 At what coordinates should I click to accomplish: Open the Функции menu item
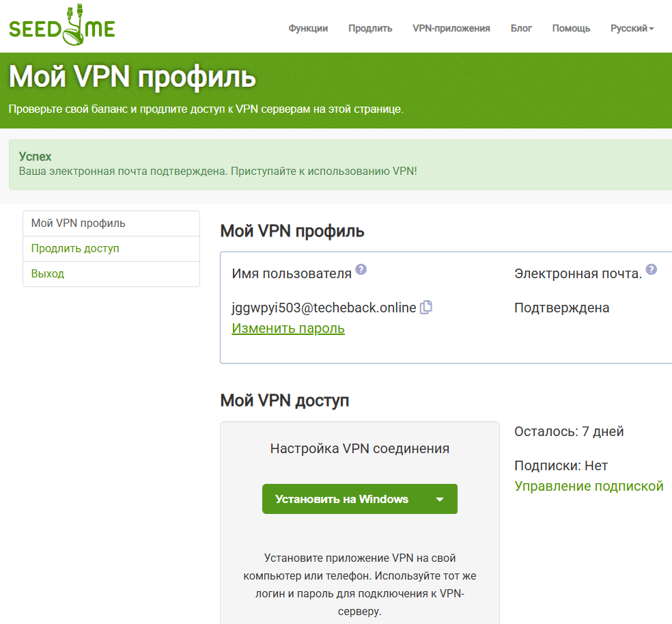pos(308,28)
